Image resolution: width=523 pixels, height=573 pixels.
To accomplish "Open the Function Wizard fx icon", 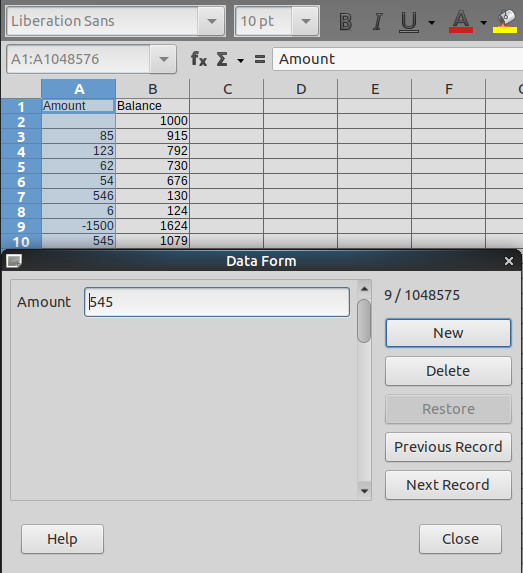I will [199, 59].
